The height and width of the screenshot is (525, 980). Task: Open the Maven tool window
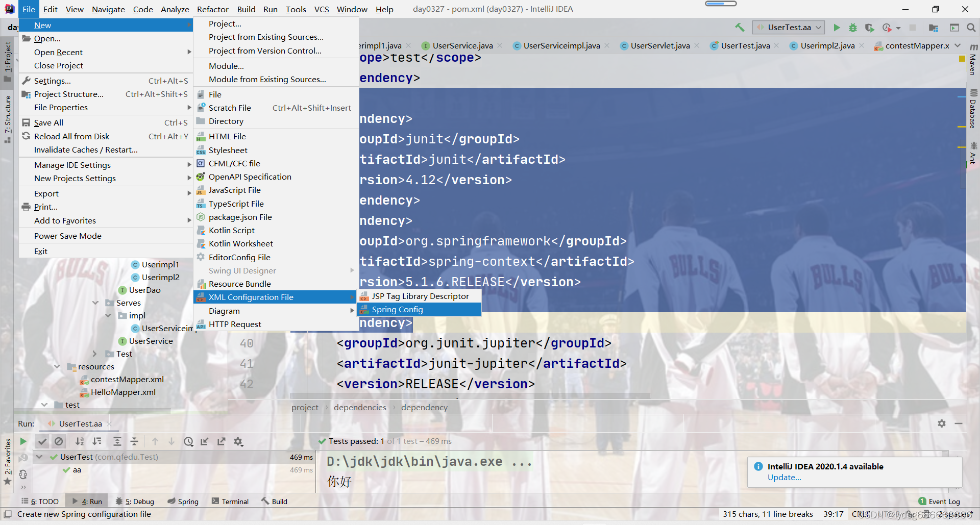point(973,60)
